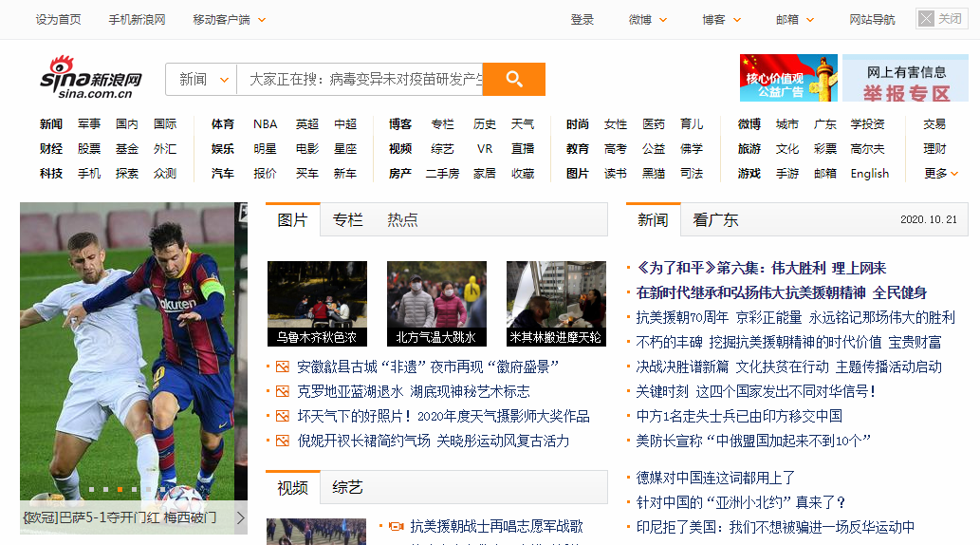Open the Sina logo homepage link
Image resolution: width=980 pixels, height=545 pixels.
(x=91, y=78)
